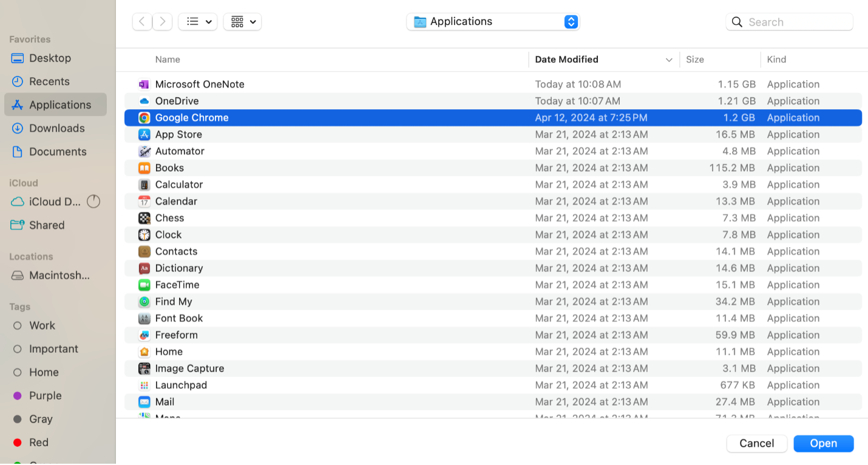
Task: Open Documents from the sidebar
Action: [55, 152]
